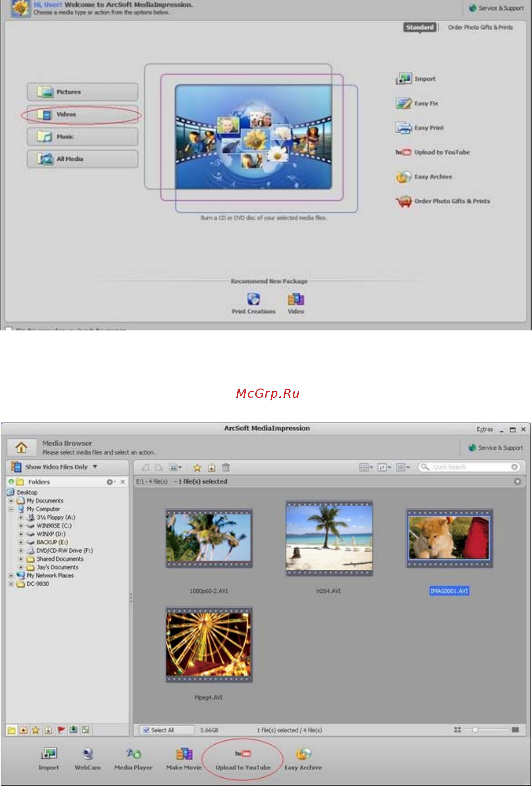Click the tag icon in top toolbar

click(x=212, y=468)
